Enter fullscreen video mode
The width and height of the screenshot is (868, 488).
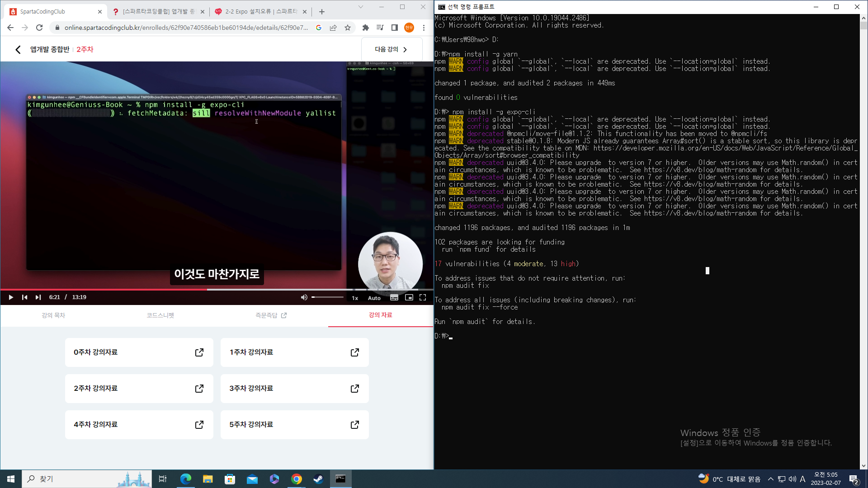pos(423,297)
